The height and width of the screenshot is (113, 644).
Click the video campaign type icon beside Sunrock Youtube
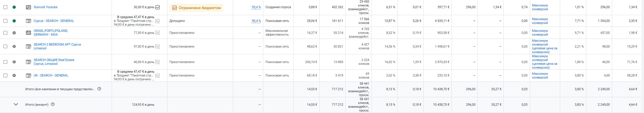(x=28, y=7)
